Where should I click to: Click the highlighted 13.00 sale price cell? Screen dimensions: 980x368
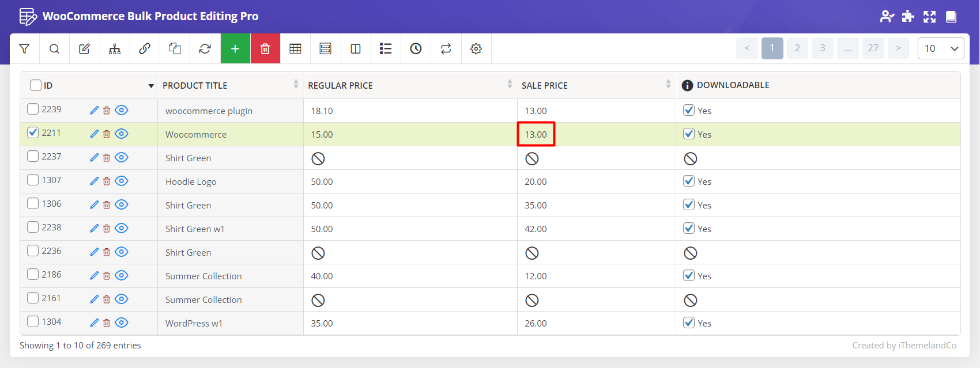tap(536, 134)
